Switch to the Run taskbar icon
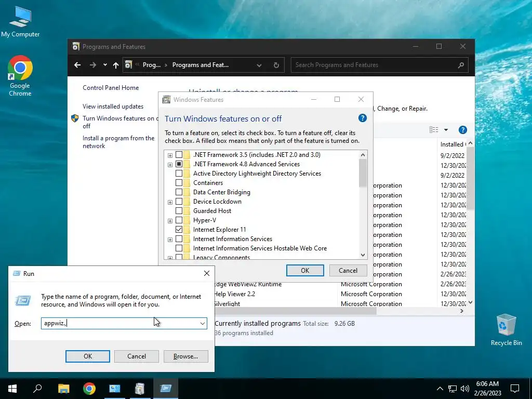 [166, 389]
